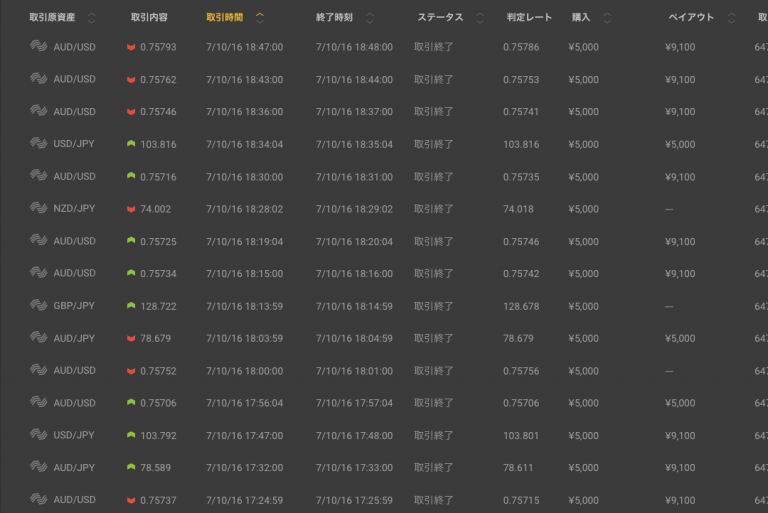Select the GBP/JPY asset name
The image size is (768, 513).
click(74, 306)
